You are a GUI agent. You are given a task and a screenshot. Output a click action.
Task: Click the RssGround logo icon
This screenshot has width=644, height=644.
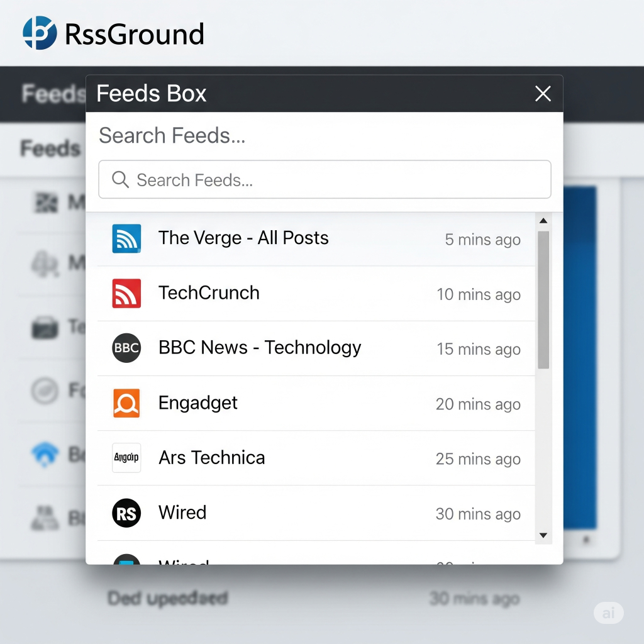click(x=40, y=33)
